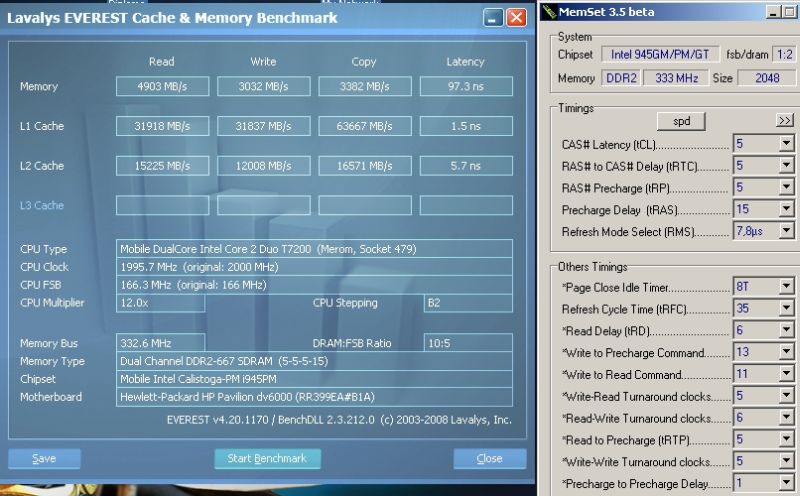Open the Write-Read Turnaround clocks dropdown

click(x=786, y=395)
